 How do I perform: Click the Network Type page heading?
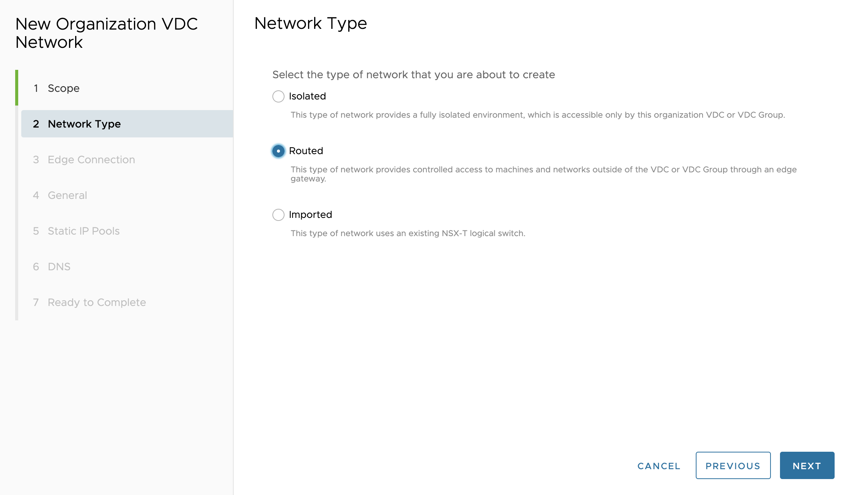(310, 24)
